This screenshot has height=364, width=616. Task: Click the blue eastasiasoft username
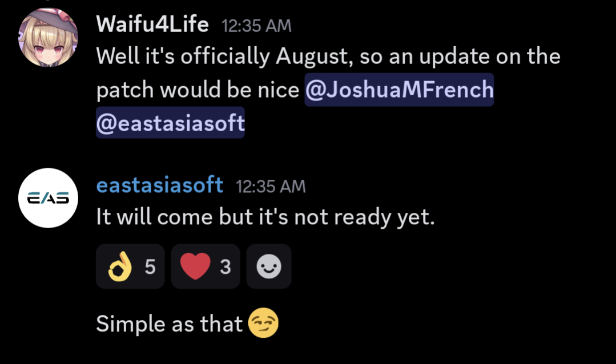[x=160, y=185]
